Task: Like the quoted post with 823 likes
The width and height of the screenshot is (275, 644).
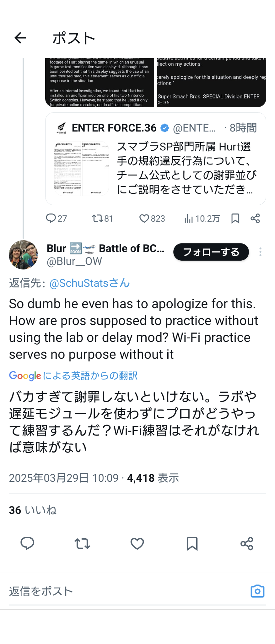Action: (x=152, y=219)
